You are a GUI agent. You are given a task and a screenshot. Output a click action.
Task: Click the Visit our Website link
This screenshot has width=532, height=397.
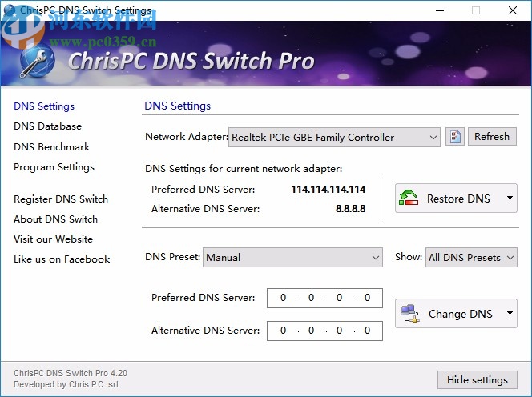coord(53,239)
